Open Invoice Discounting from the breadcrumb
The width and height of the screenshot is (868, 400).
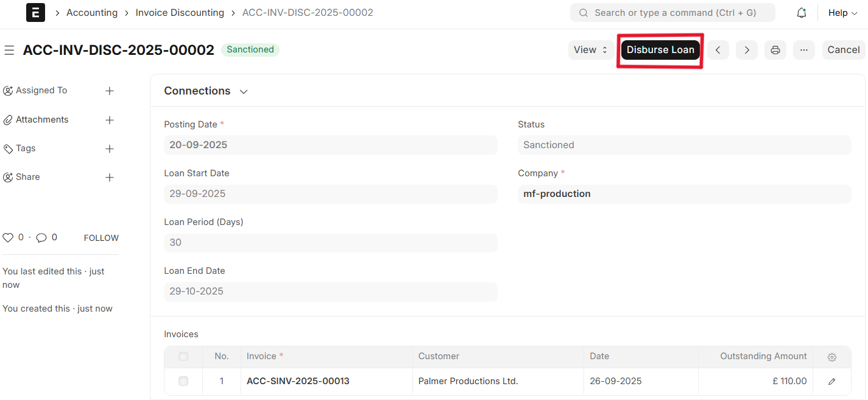pos(180,12)
